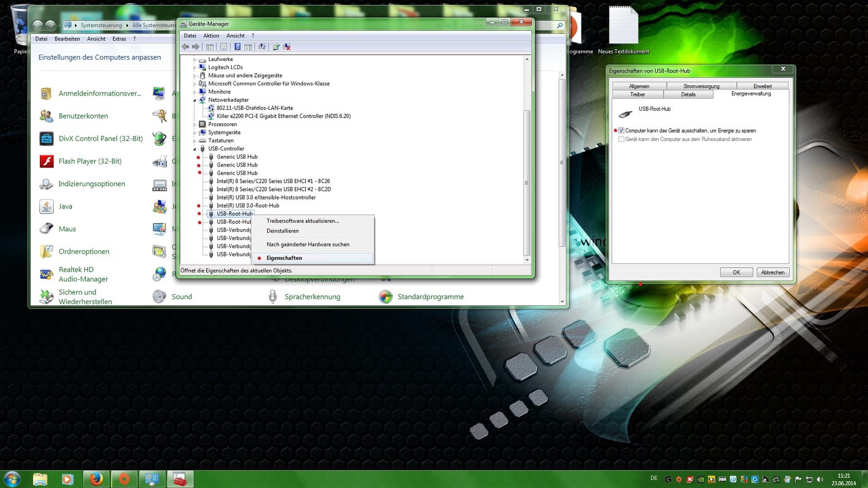Select 'Intel(R) USB 3.0 eXtensible-Hostcontroller' device
This screenshot has height=488, width=868.
click(266, 198)
